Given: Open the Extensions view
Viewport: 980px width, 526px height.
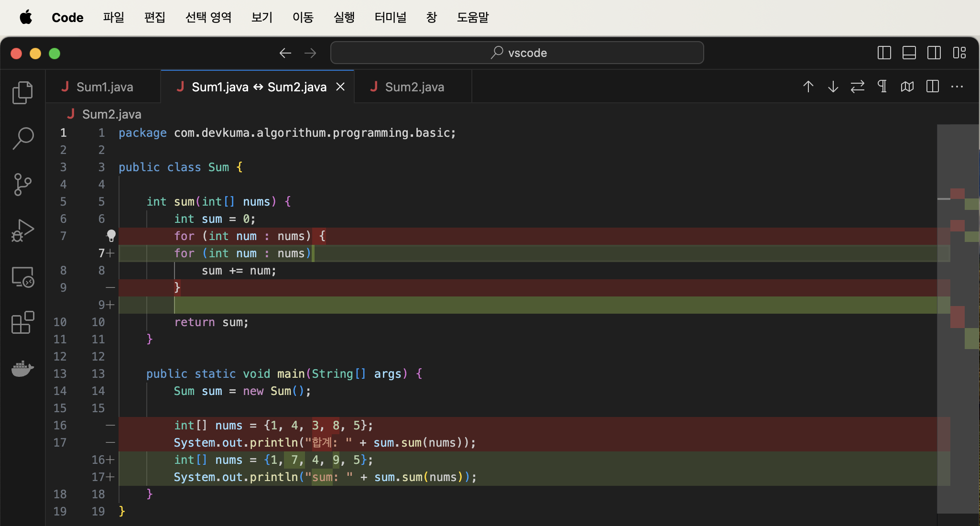Looking at the screenshot, I should click(22, 323).
